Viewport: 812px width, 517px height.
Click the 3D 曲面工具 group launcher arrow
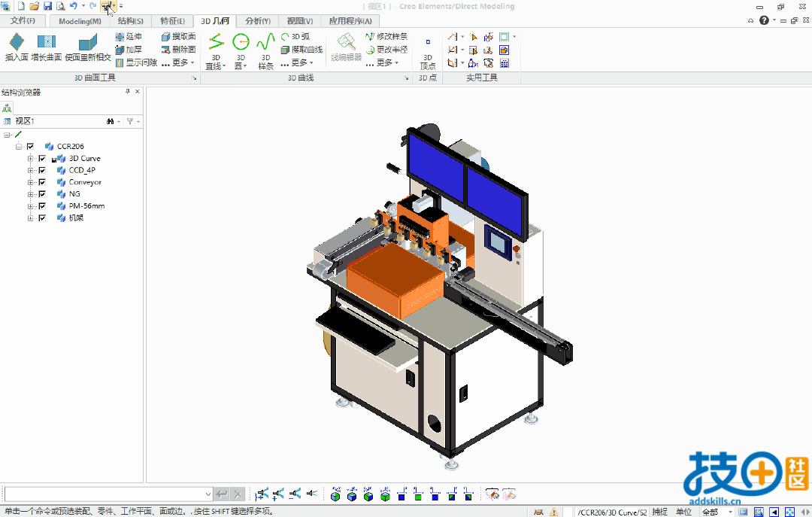195,78
